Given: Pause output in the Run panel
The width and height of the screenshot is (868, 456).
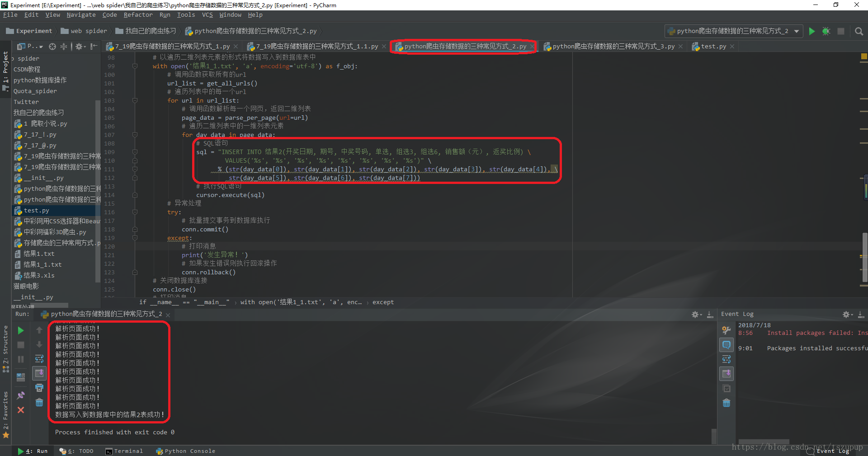Looking at the screenshot, I should (21, 359).
